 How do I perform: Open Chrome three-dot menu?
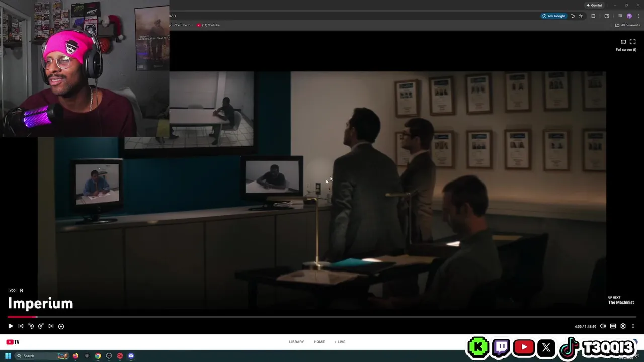tap(638, 16)
